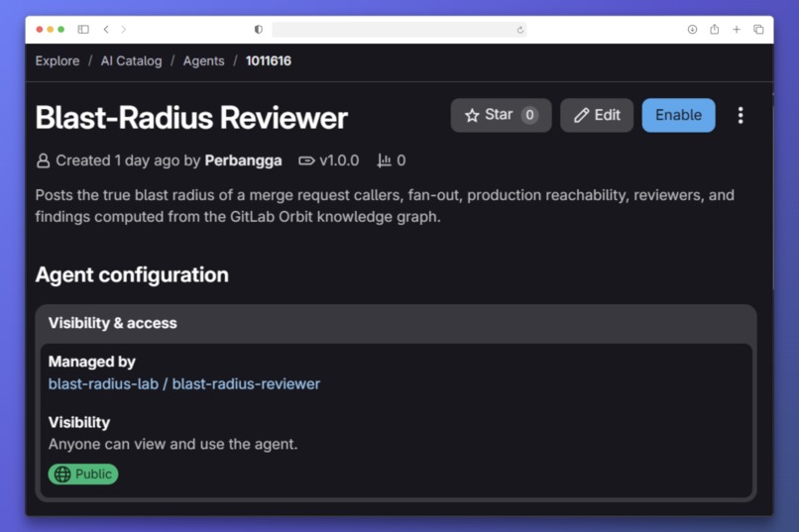Focus the browser address bar
The image size is (799, 532).
pos(399,30)
